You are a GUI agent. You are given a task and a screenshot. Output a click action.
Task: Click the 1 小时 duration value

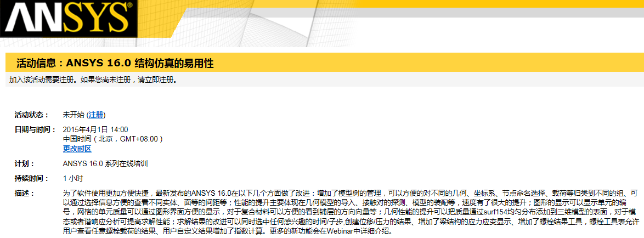pos(72,178)
